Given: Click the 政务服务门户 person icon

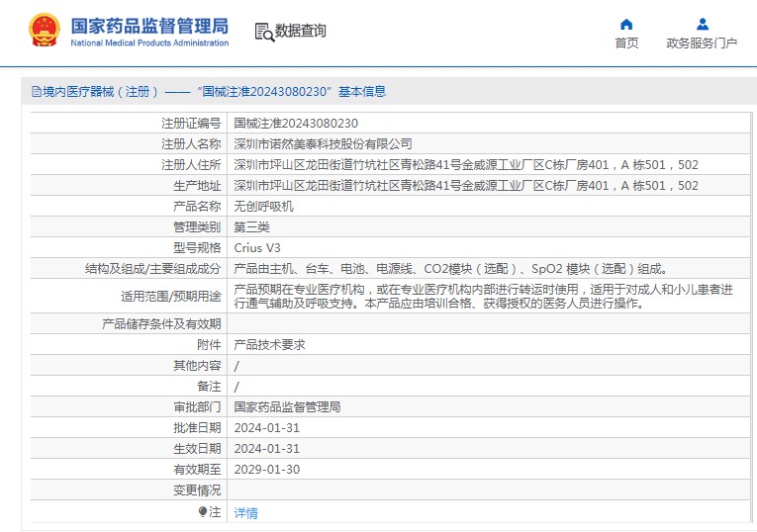Looking at the screenshot, I should tap(702, 24).
